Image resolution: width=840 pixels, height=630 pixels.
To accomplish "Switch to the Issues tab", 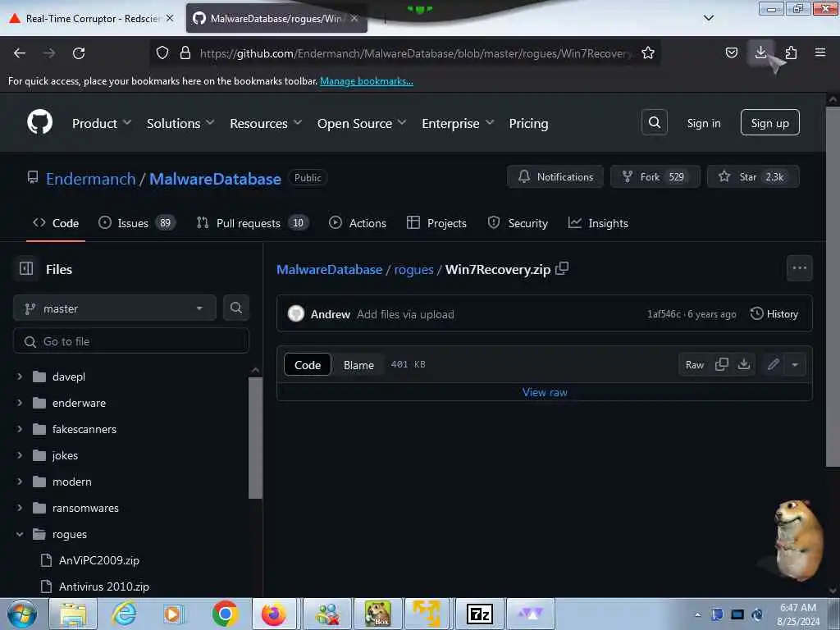I will (x=137, y=223).
